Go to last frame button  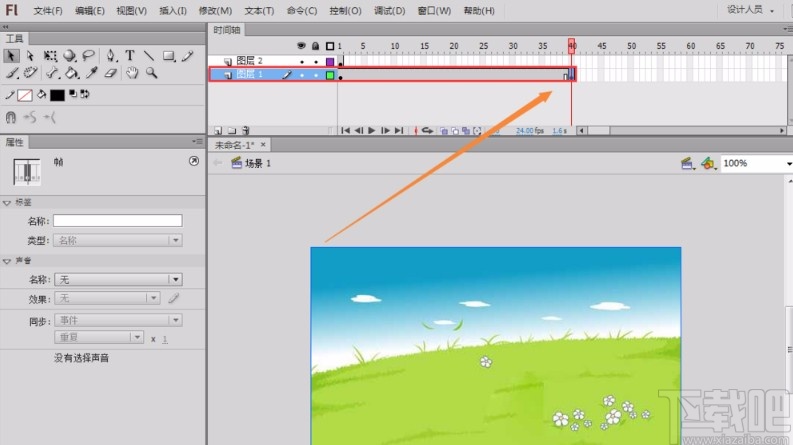[399, 130]
